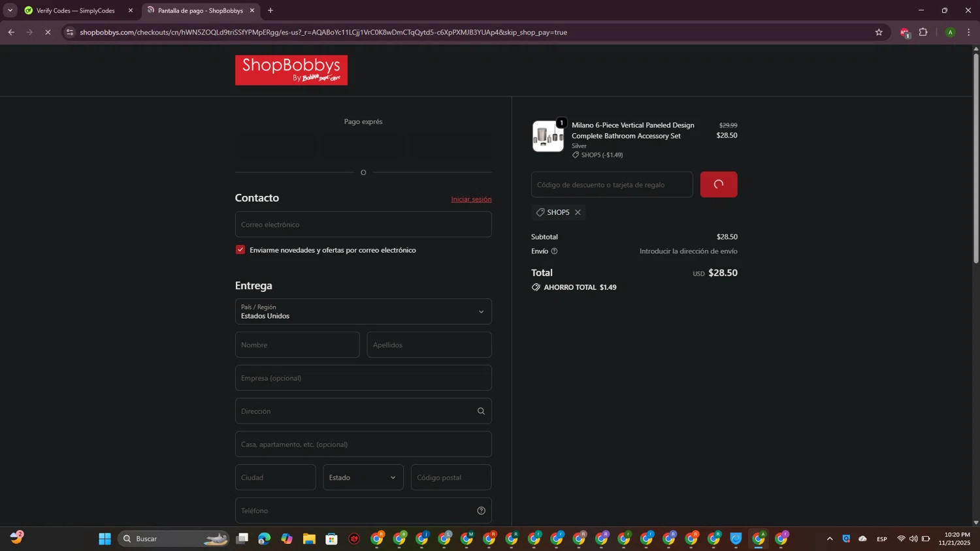Screen dimensions: 980x551
Task: Open Microsoft Store from taskbar
Action: (x=332, y=539)
